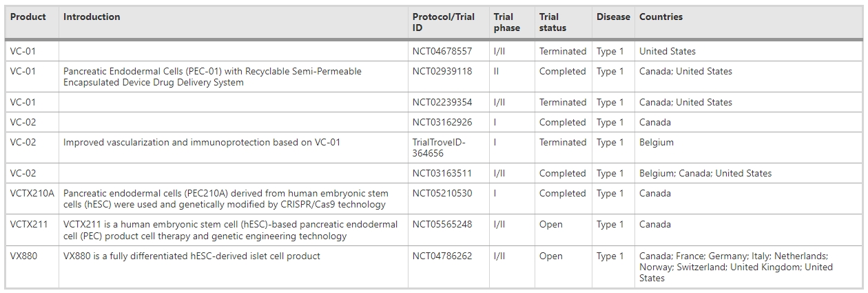Click the Product column header
The width and height of the screenshot is (868, 293).
(x=28, y=17)
